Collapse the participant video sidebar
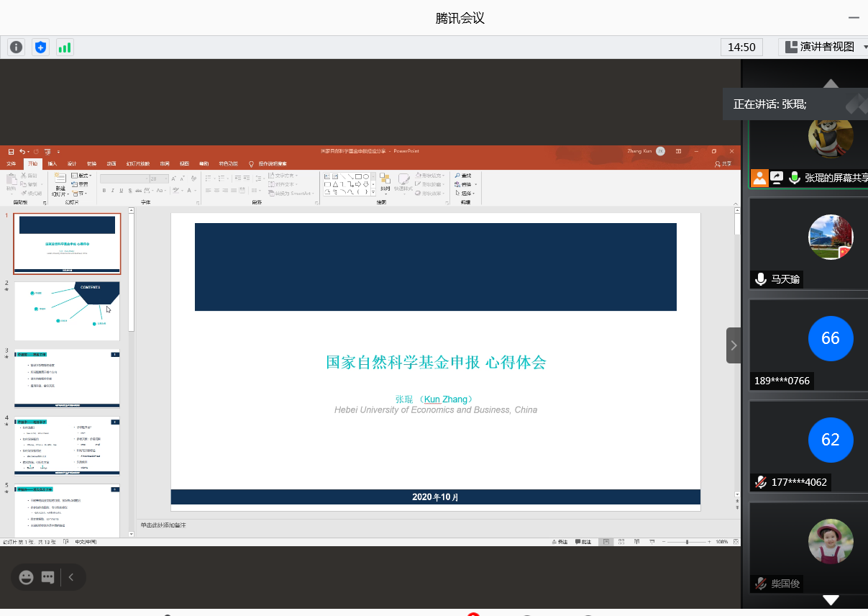 733,345
